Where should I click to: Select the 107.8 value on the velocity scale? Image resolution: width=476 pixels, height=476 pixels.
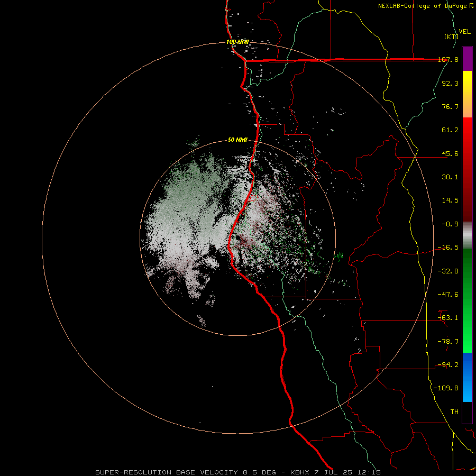click(x=448, y=59)
